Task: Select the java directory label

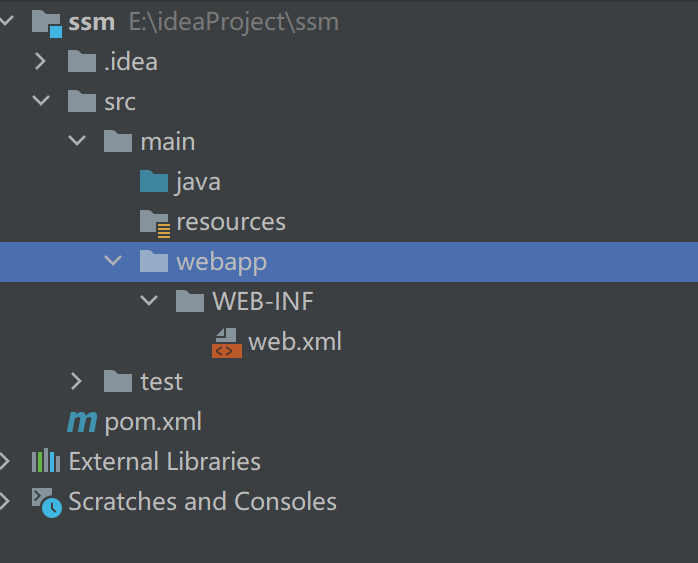Action: click(x=198, y=182)
